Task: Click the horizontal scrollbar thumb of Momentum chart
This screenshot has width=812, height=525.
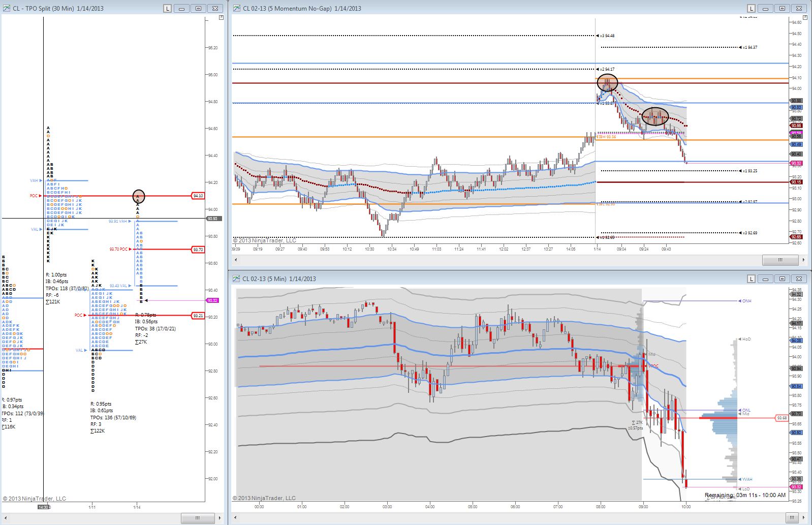Action: 780,260
